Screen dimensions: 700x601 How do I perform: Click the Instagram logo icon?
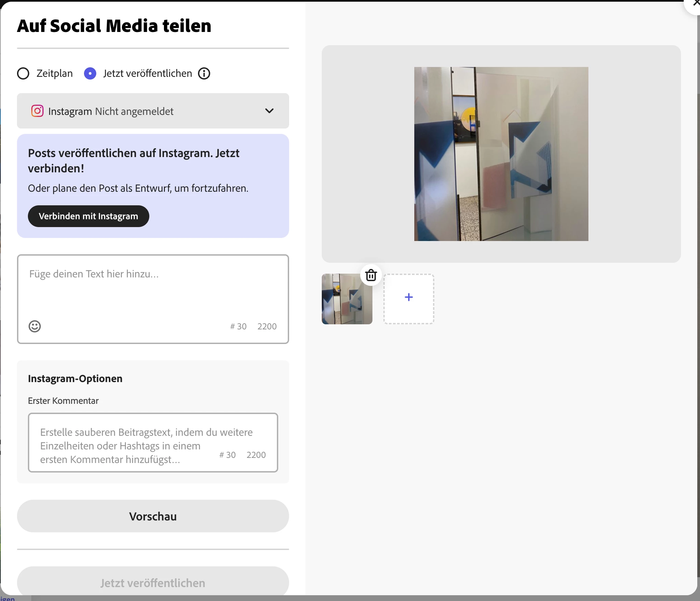pos(37,111)
